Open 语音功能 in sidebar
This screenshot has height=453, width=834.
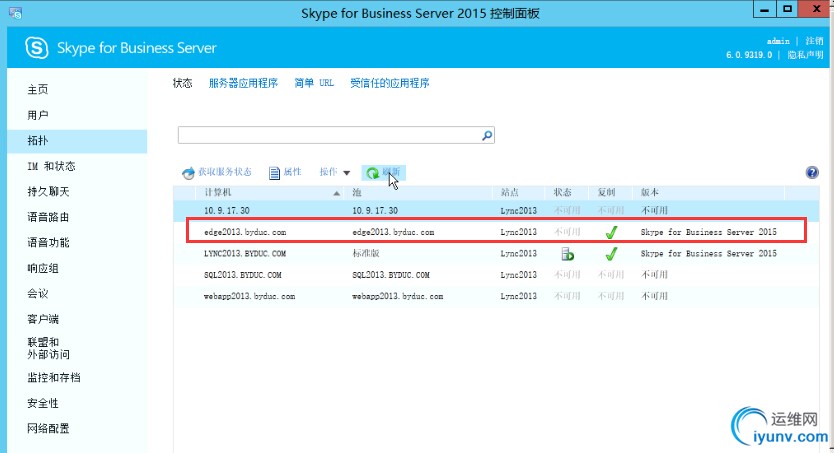tap(48, 242)
